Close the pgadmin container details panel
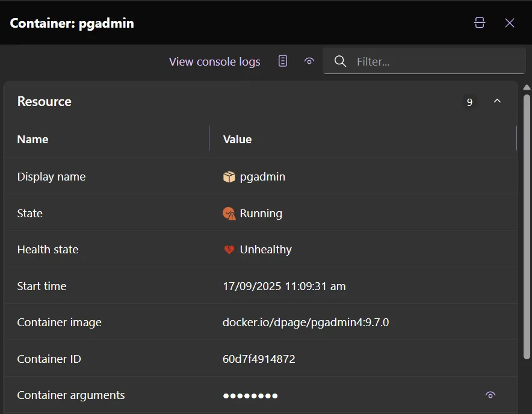The height and width of the screenshot is (414, 532). (510, 23)
